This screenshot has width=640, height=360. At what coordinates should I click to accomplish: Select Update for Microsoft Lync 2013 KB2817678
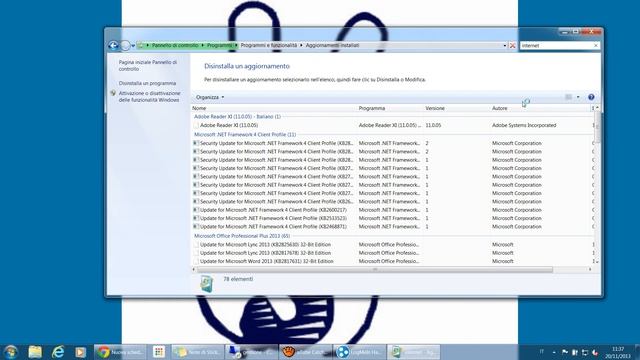point(393,253)
